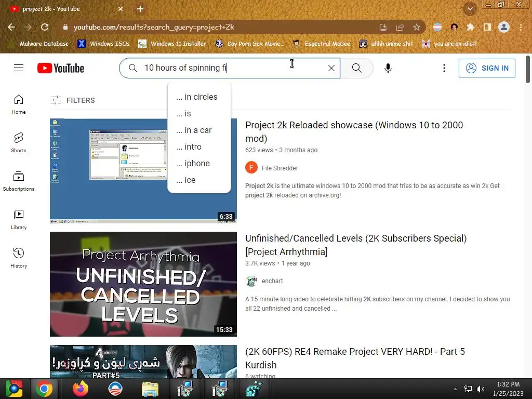Screen dimensions: 532x399
Task: Open the FILTERS options
Action: click(x=73, y=100)
